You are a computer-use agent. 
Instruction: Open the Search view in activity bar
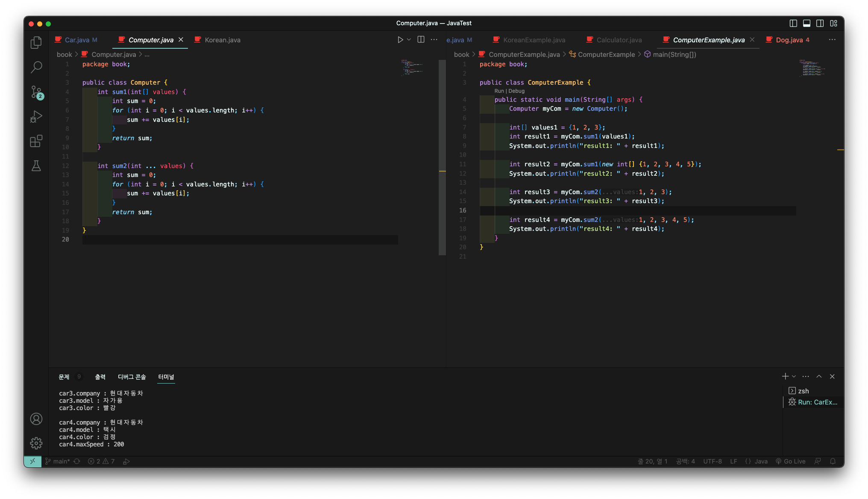(36, 67)
